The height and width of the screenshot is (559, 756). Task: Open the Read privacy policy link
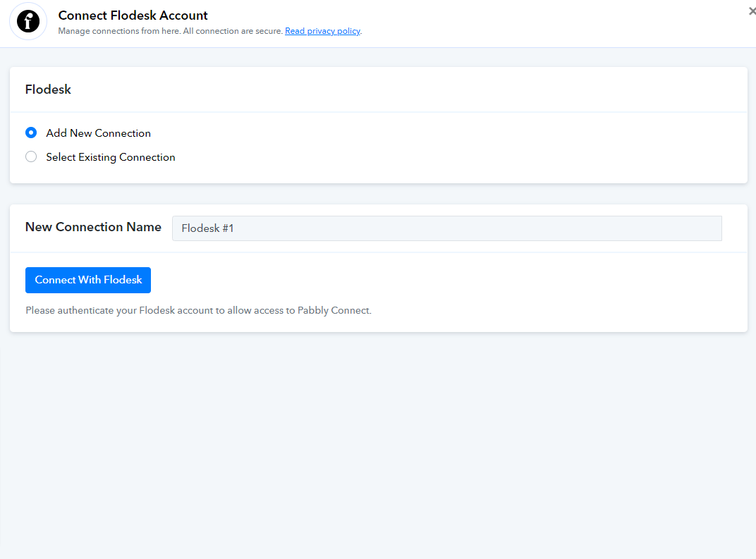pyautogui.click(x=322, y=31)
